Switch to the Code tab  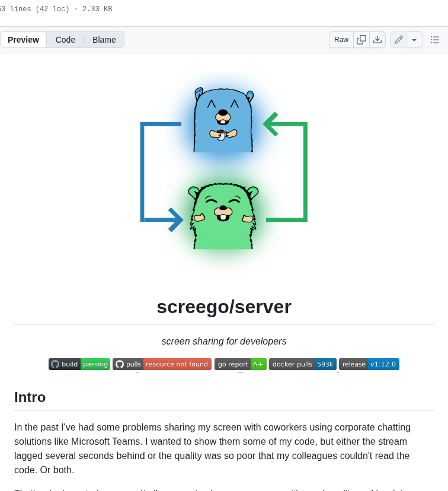[65, 40]
